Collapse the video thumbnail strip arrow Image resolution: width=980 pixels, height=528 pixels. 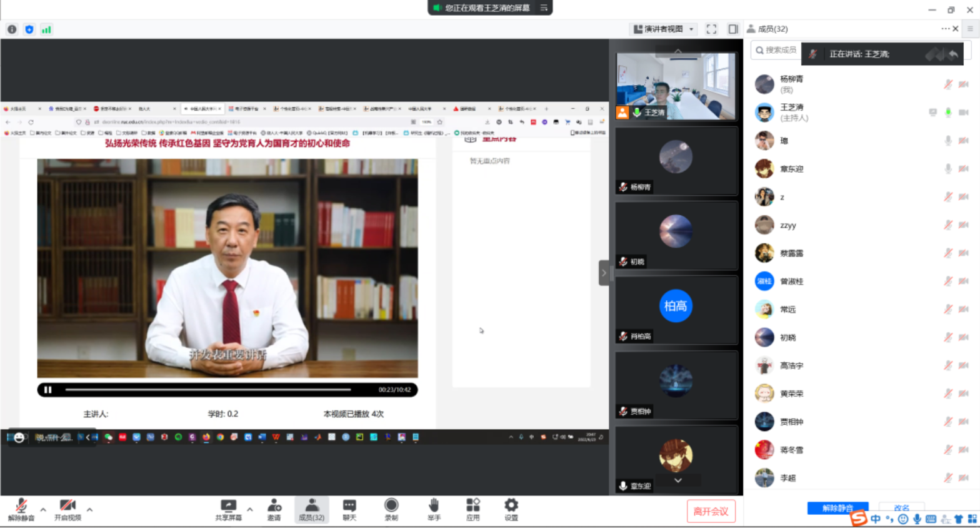tap(604, 273)
